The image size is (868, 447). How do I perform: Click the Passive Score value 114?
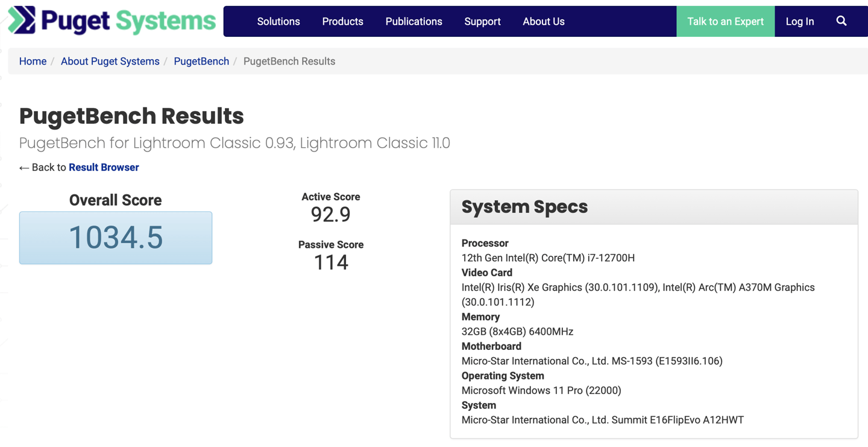[330, 262]
